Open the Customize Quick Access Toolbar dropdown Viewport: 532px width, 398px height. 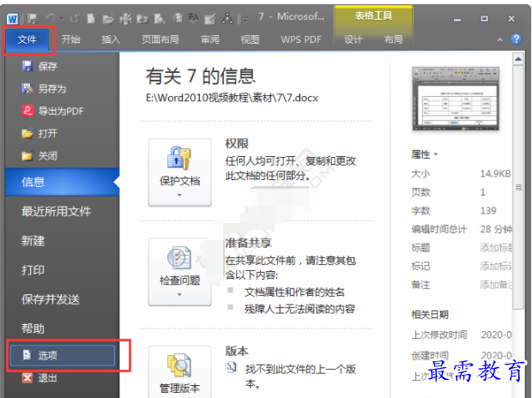coord(243,20)
